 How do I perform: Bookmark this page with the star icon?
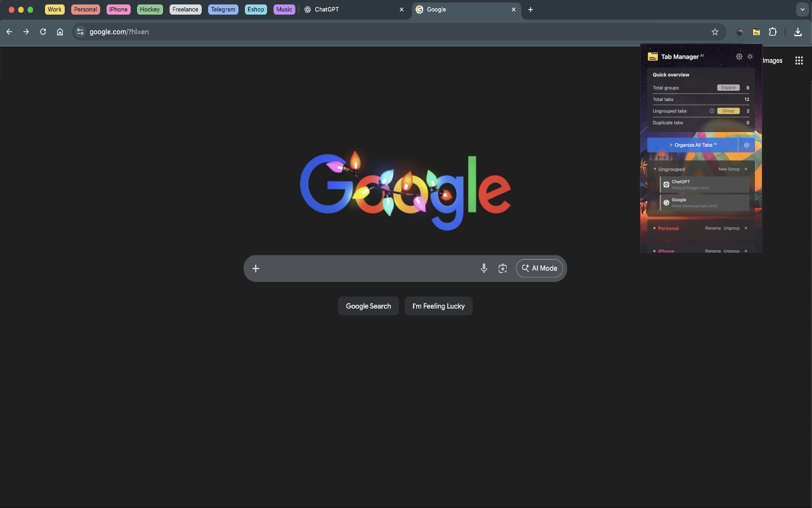715,32
